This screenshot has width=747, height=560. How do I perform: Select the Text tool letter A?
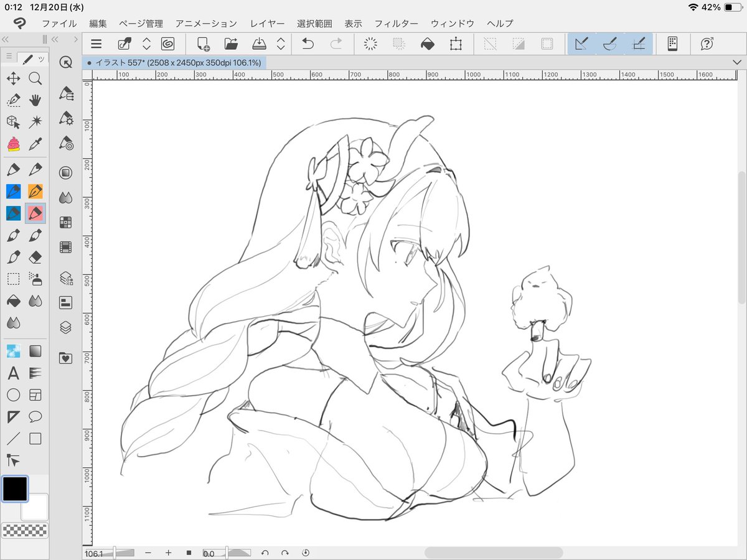click(13, 373)
